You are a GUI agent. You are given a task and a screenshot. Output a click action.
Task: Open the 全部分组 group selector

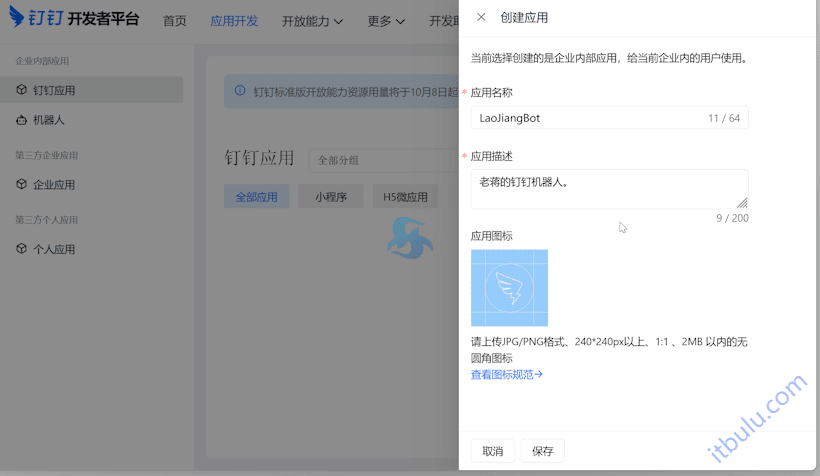click(x=384, y=161)
